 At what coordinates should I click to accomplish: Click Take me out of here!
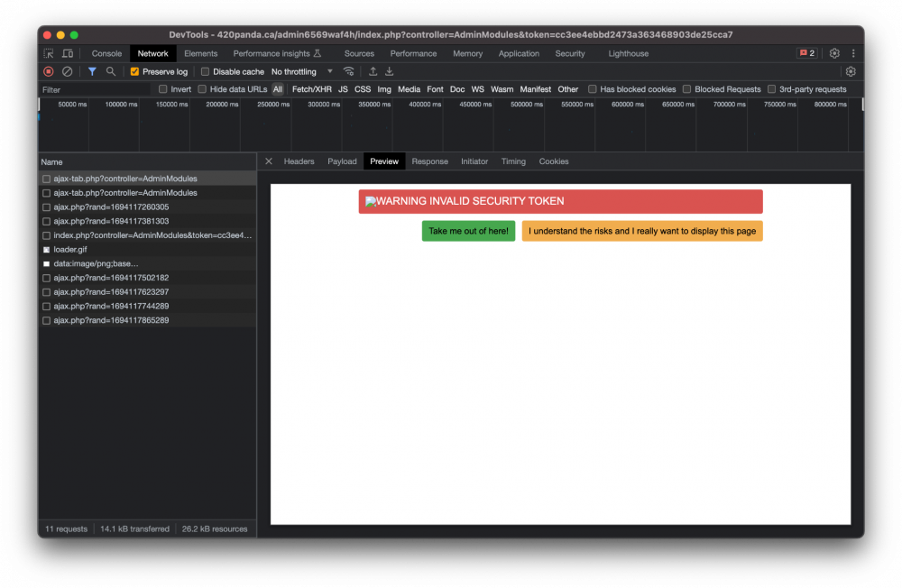468,231
